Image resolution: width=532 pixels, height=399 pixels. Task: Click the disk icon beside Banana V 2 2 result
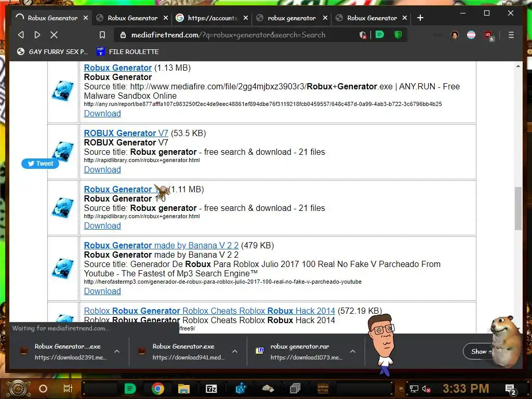point(63,268)
